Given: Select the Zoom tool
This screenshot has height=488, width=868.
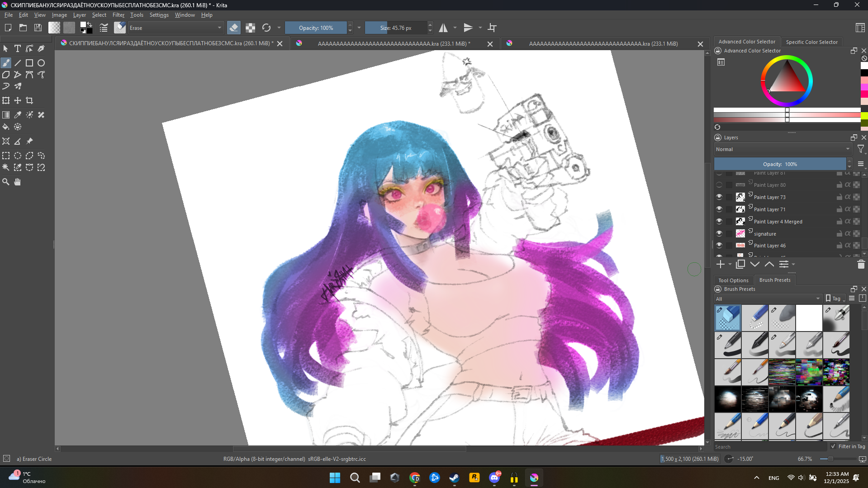Looking at the screenshot, I should [x=6, y=182].
